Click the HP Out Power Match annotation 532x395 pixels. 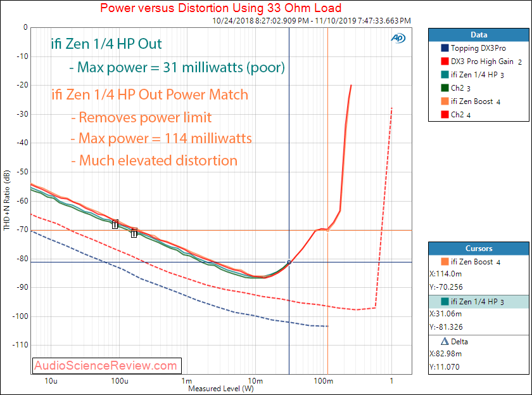click(150, 94)
